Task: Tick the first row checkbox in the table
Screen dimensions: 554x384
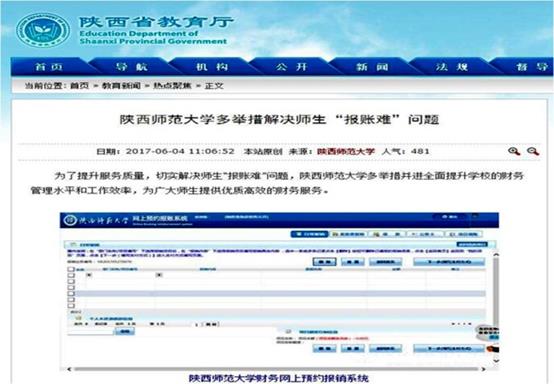Action: [71, 275]
